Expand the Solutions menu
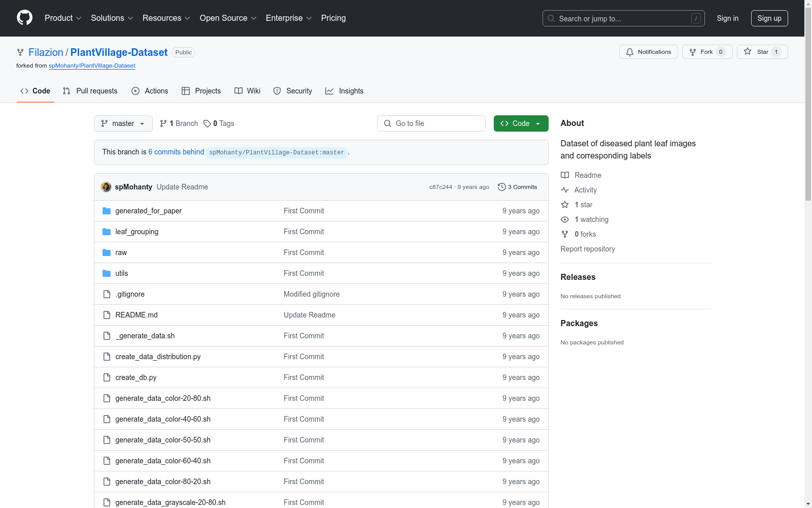812x508 pixels. point(112,18)
